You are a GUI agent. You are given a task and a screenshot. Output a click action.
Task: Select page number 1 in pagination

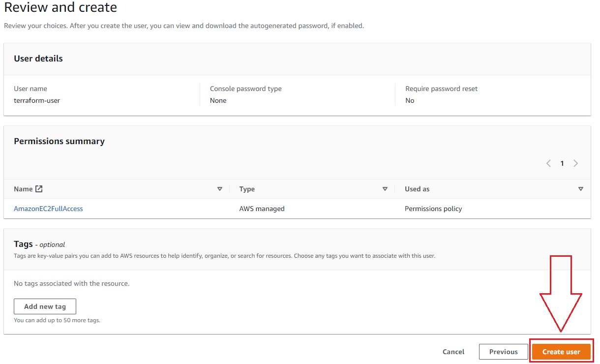pyautogui.click(x=562, y=163)
